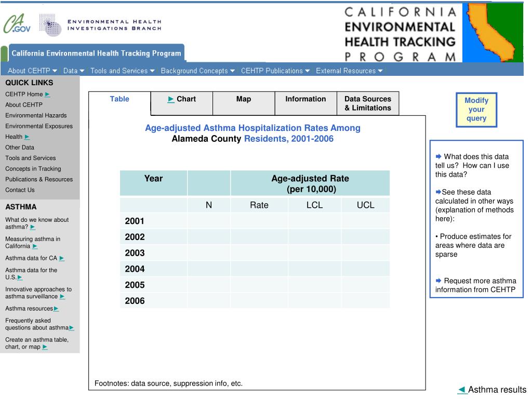
Task: Open Environmental Exposures link
Action: click(39, 126)
